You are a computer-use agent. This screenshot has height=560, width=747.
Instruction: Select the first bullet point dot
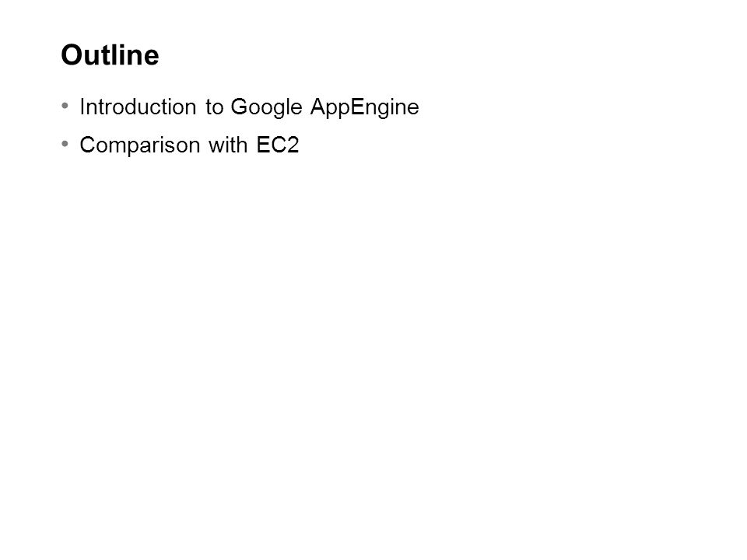click(65, 106)
